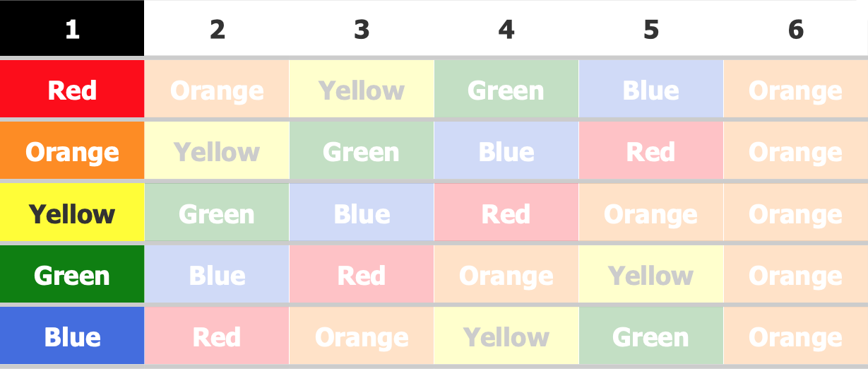Go to tab 4
The width and height of the screenshot is (868, 369).
click(506, 28)
